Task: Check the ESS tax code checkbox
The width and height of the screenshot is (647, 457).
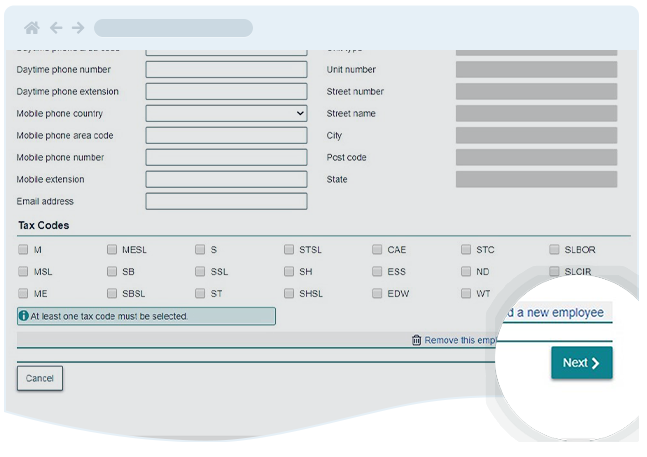Action: tap(377, 272)
